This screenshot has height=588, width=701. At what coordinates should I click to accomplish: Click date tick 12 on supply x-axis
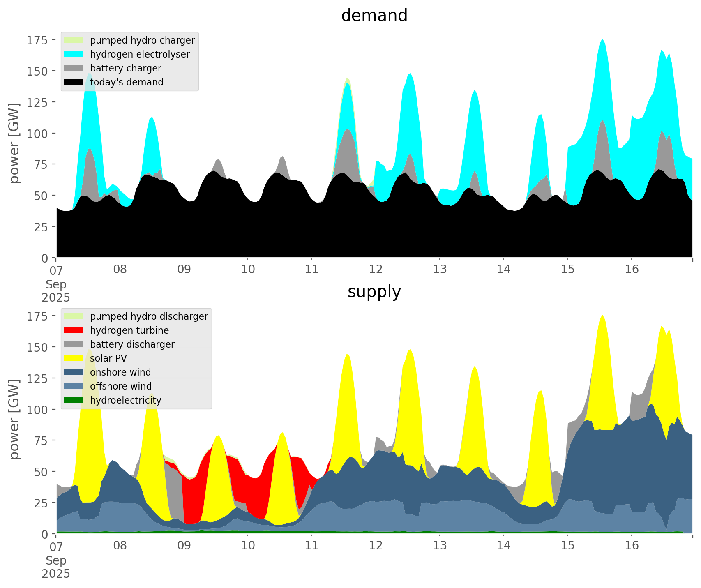[376, 546]
